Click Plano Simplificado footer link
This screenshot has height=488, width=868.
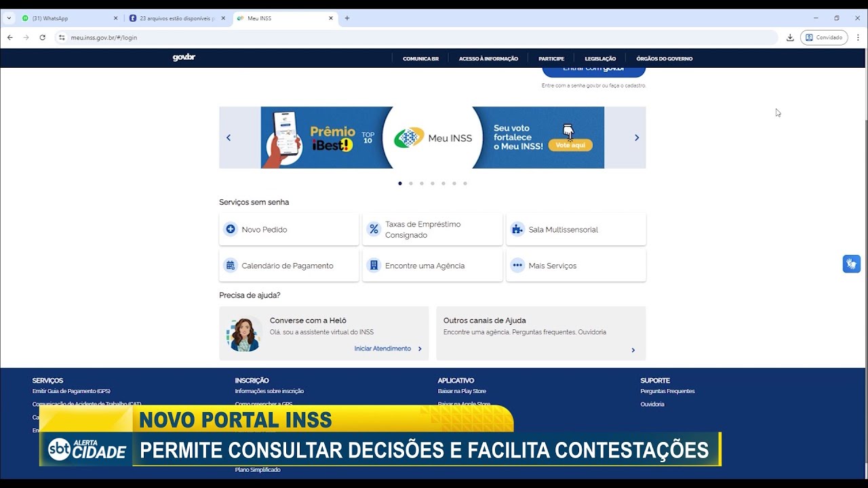click(258, 470)
